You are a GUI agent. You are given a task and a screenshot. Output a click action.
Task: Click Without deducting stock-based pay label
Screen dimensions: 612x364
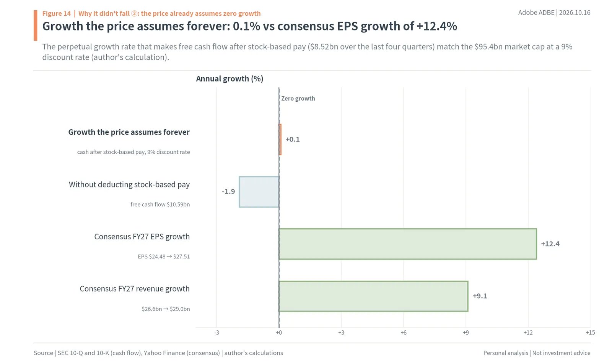pos(129,185)
